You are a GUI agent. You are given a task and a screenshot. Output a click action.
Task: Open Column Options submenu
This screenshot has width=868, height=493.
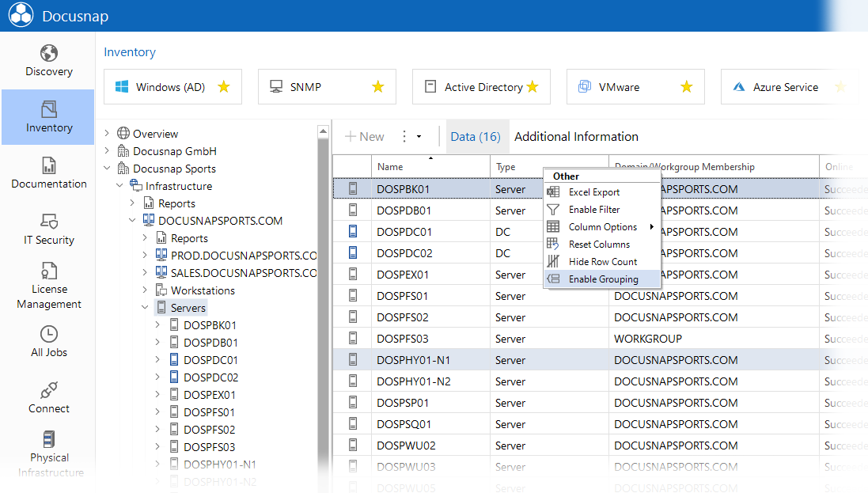(602, 227)
